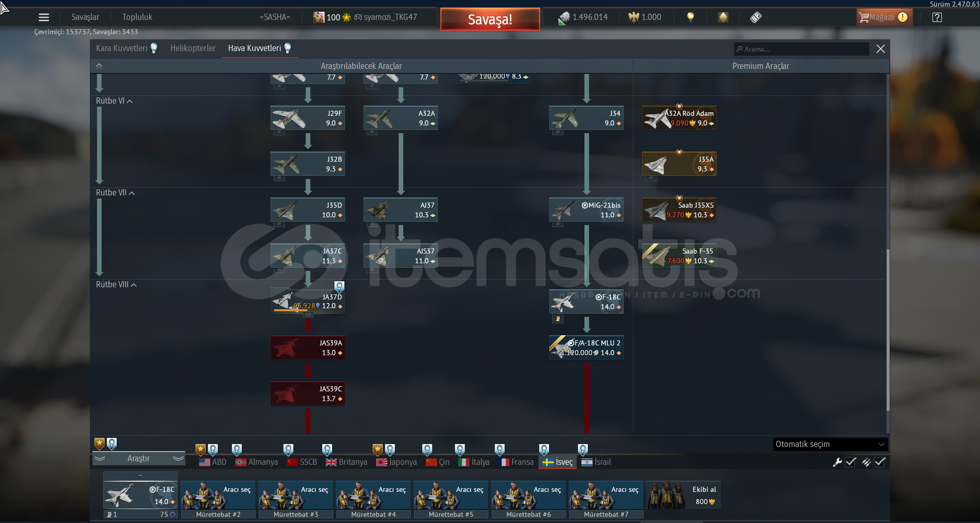
Task: Switch to Kara Kuvvetleri tab
Action: (x=127, y=48)
